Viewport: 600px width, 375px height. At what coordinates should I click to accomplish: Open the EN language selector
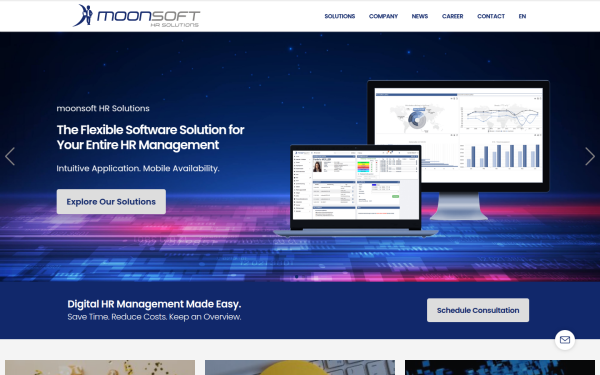click(522, 16)
